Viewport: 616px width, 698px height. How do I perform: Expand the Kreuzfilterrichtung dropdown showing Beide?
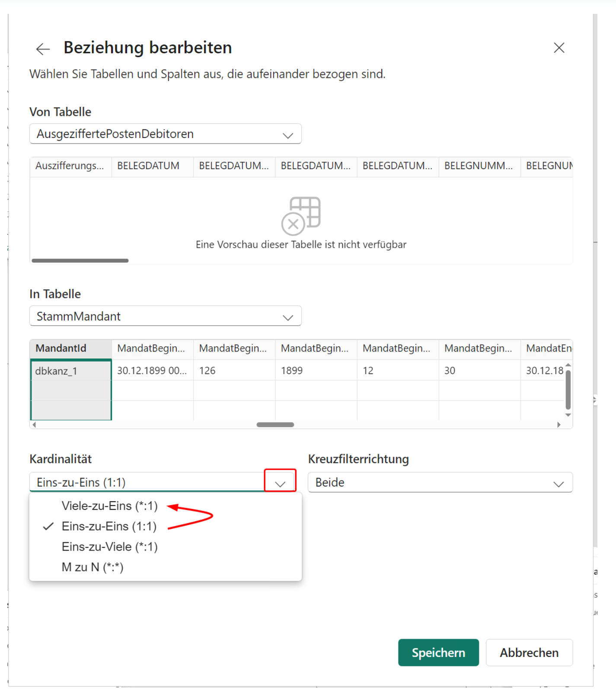point(440,483)
